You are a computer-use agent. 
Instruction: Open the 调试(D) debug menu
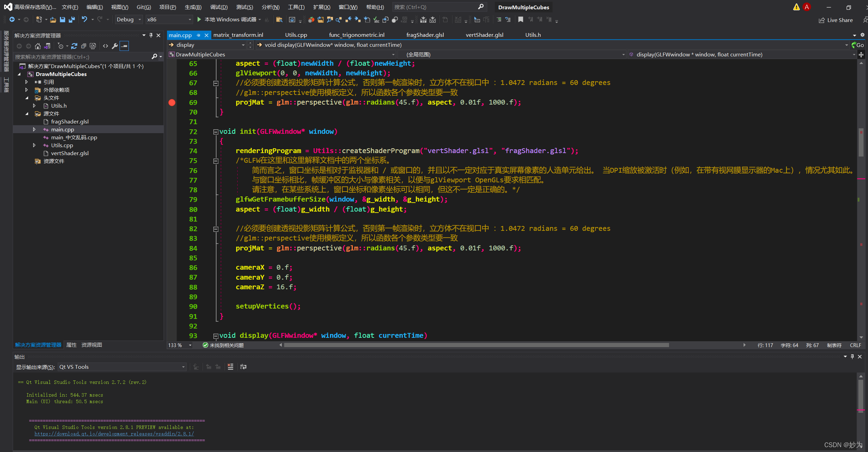pyautogui.click(x=219, y=7)
